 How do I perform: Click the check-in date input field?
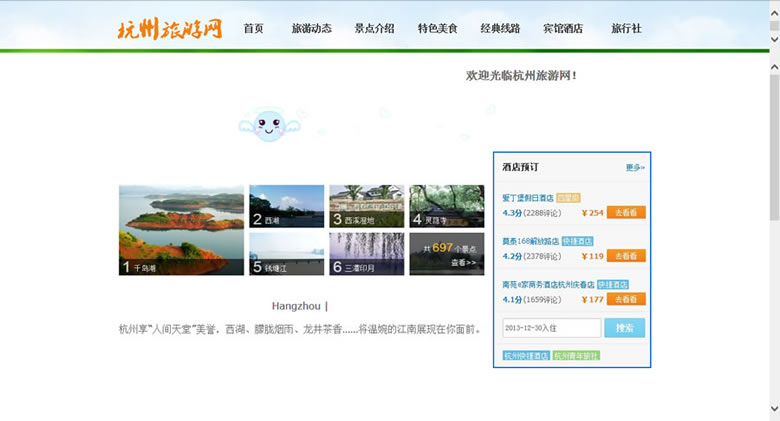point(551,328)
